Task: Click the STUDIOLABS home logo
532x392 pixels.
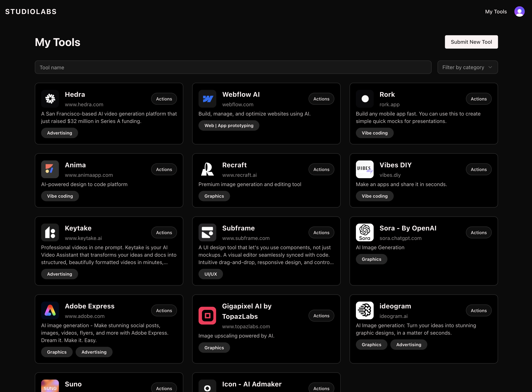Action: click(31, 12)
